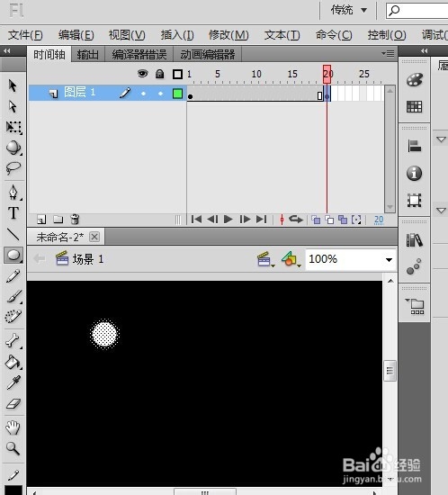Select the Selection (arrow) tool

click(13, 85)
